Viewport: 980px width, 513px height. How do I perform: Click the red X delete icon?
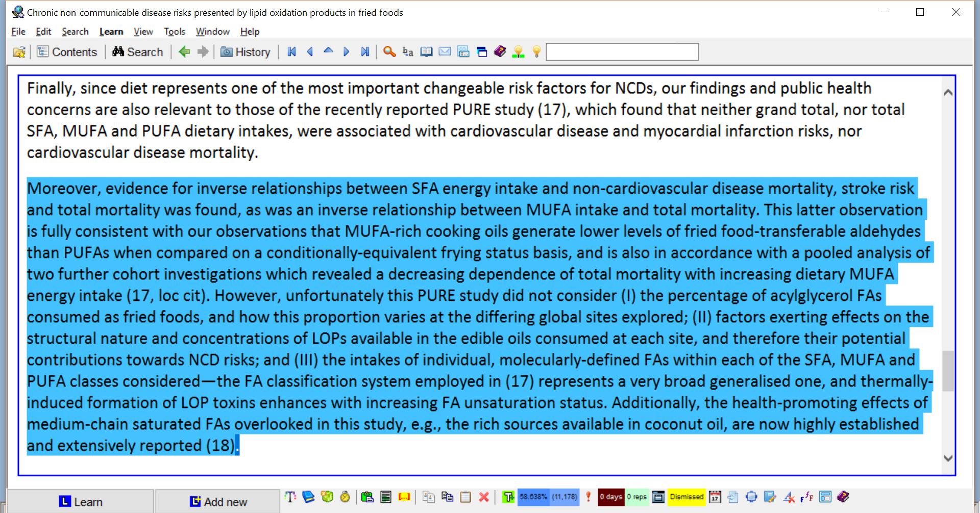point(484,497)
